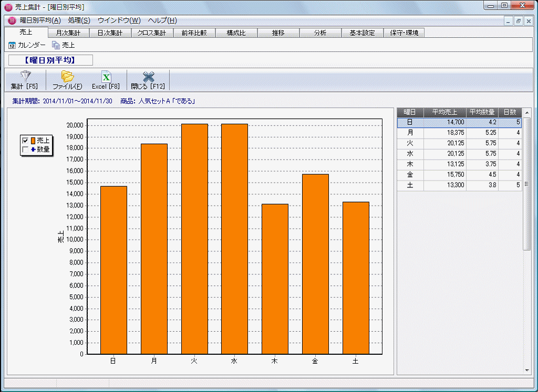Switch to the 保守・環境 tab
The image size is (538, 392).
[x=404, y=33]
